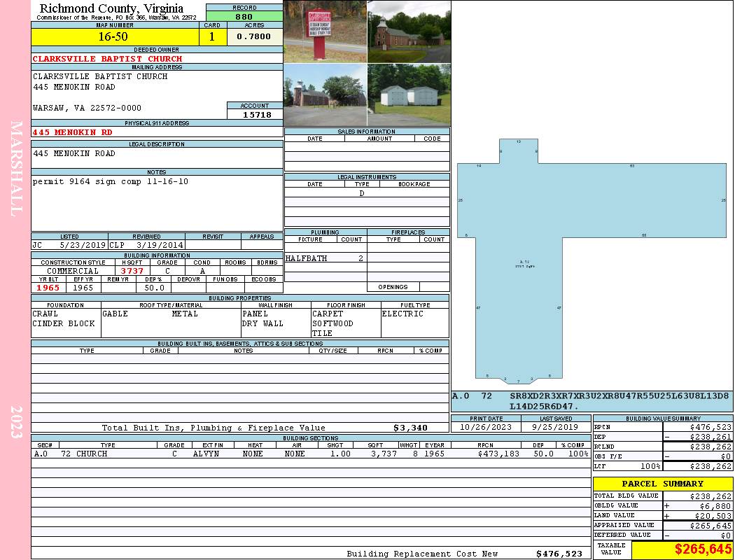The image size is (735, 560).
Task: Click the yellow Parcel Summary header
Action: pyautogui.click(x=663, y=484)
